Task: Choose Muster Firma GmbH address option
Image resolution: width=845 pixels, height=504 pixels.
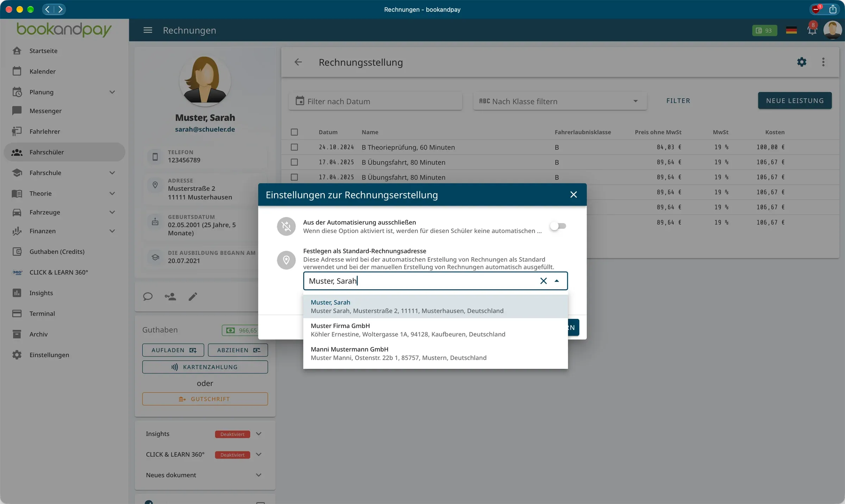Action: pos(435,330)
